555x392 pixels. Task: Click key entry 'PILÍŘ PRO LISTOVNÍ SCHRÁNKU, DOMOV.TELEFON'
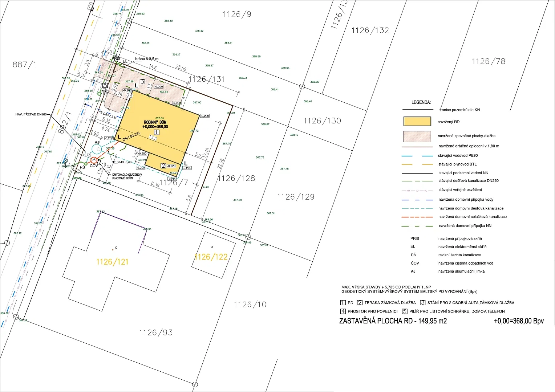457,311
